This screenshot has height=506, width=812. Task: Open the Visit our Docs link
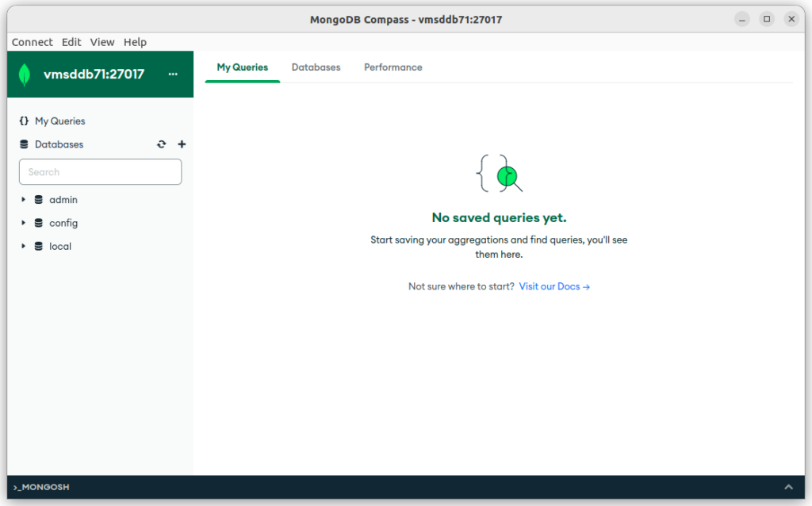(x=553, y=286)
